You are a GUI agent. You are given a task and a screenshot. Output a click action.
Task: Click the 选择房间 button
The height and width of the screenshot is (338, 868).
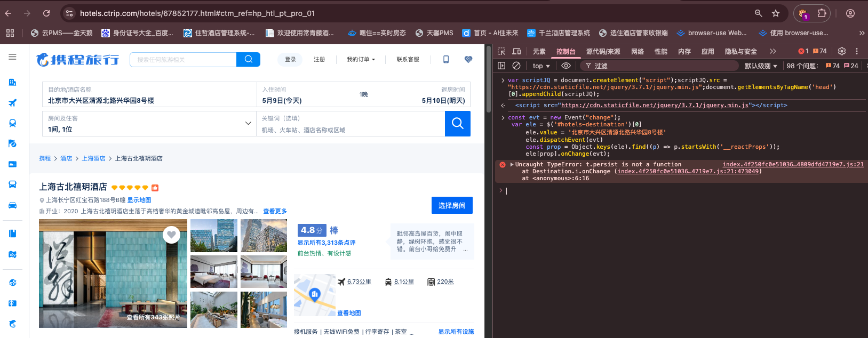[452, 205]
